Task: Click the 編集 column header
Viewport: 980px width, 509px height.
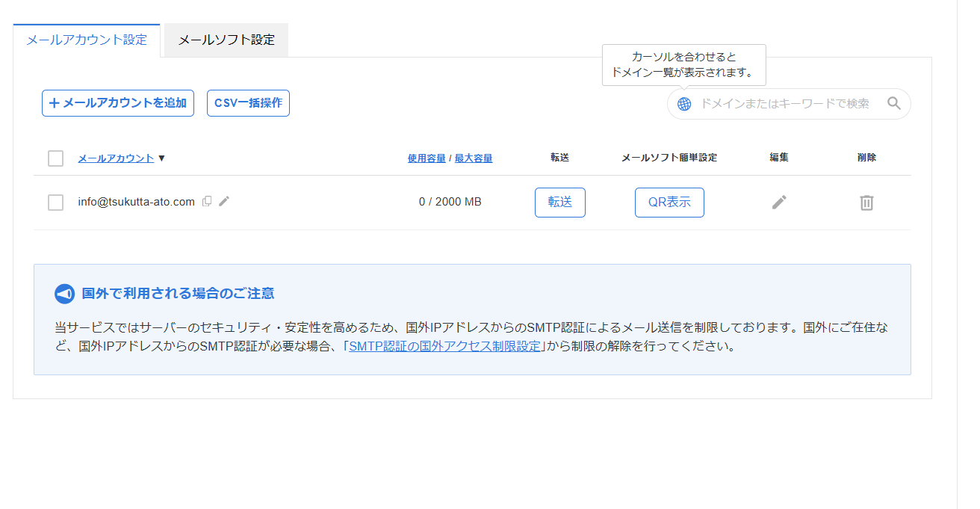Action: [x=779, y=158]
